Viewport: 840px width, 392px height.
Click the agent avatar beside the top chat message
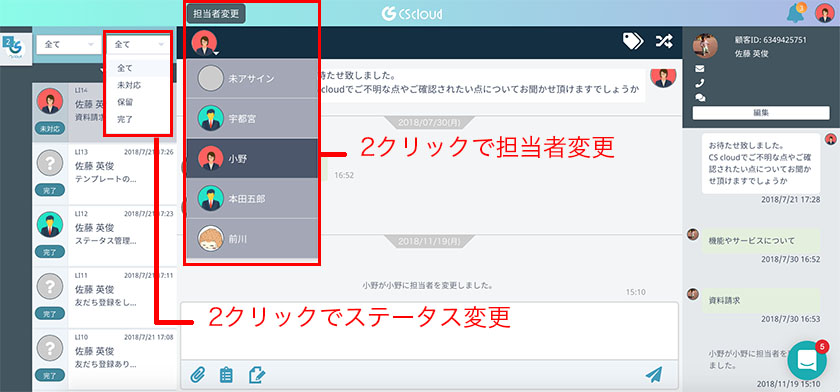[x=663, y=77]
